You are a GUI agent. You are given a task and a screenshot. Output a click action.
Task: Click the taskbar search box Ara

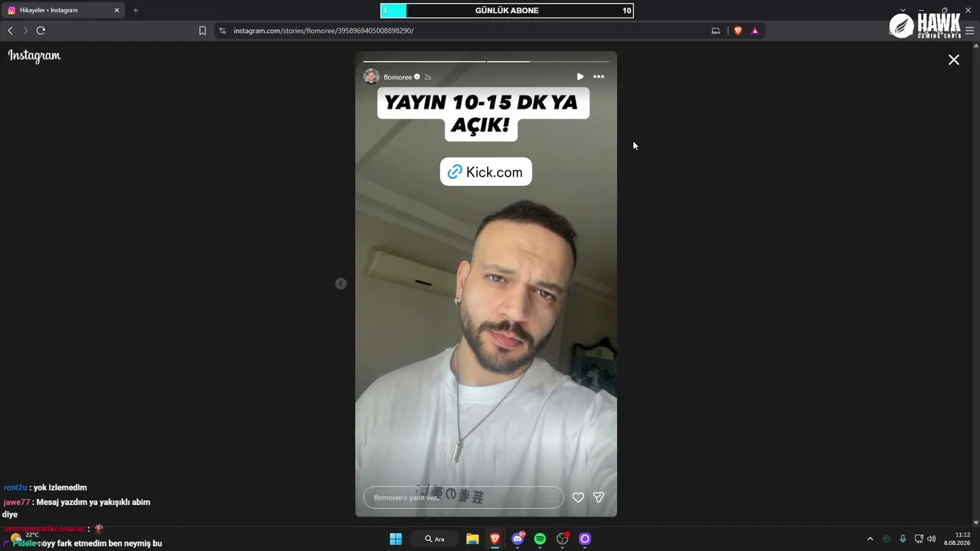[x=434, y=539]
